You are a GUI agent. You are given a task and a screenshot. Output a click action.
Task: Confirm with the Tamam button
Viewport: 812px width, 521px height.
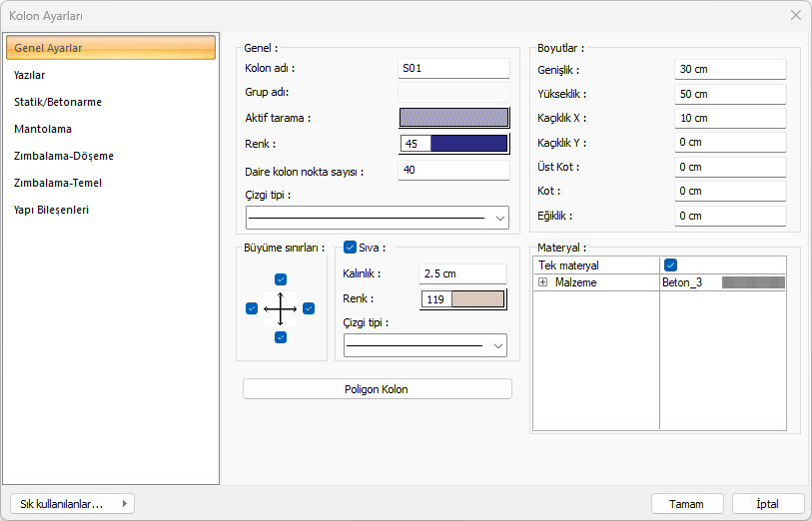(x=687, y=504)
